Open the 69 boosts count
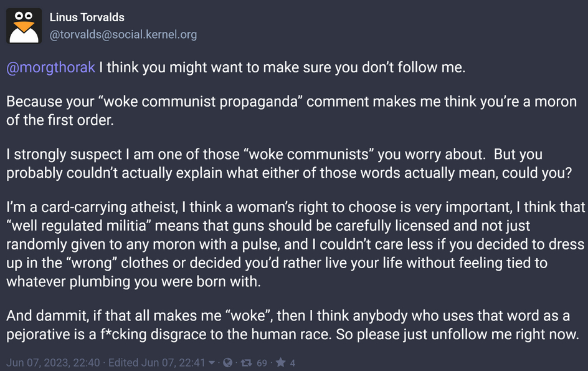Screen dimensions: 588x371 pyautogui.click(x=262, y=362)
